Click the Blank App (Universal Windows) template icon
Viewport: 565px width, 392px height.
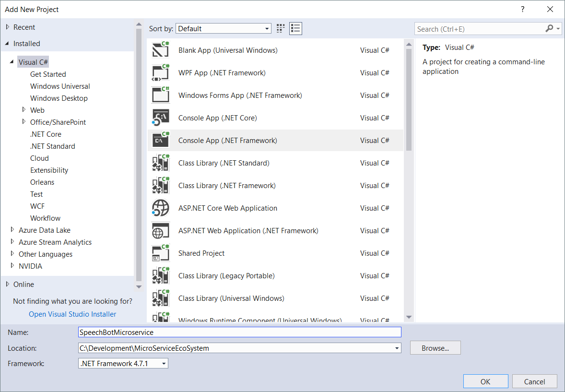coord(160,50)
